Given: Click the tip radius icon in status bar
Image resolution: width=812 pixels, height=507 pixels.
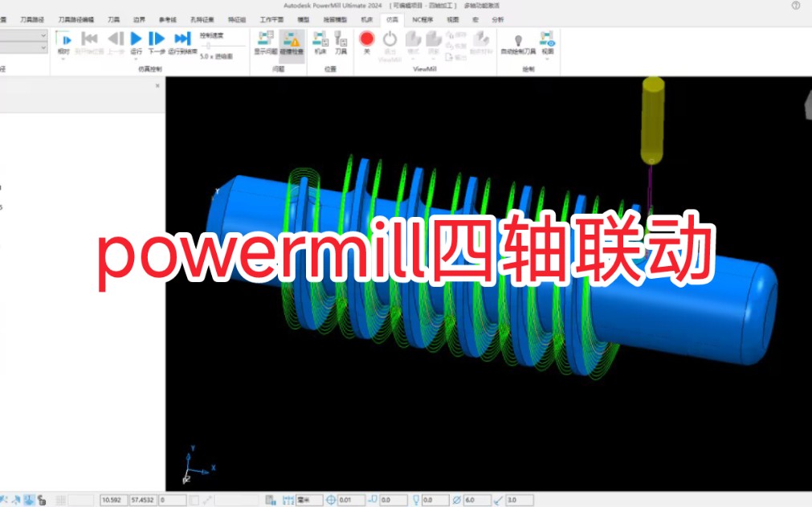Looking at the screenshot, I should click(498, 500).
